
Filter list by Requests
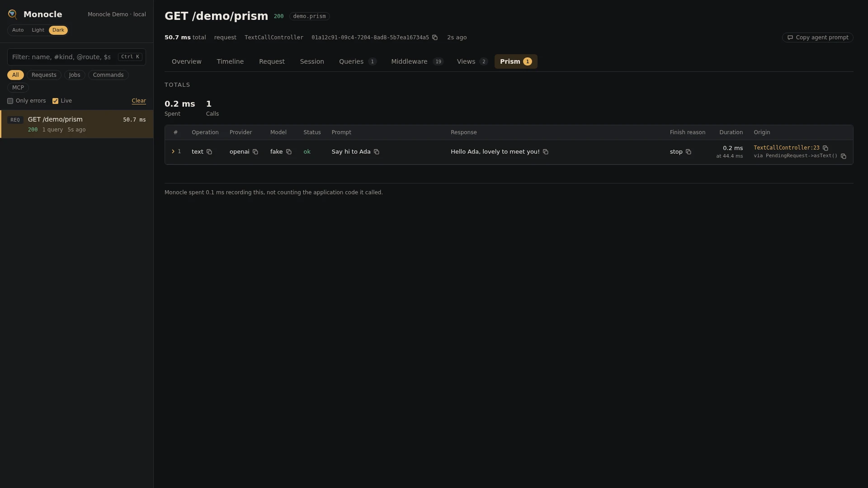[x=44, y=75]
